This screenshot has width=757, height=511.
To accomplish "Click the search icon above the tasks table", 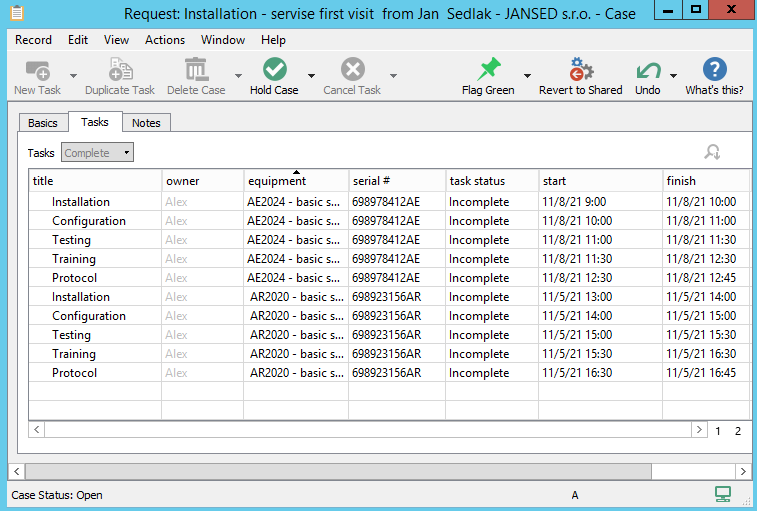I will click(x=712, y=152).
